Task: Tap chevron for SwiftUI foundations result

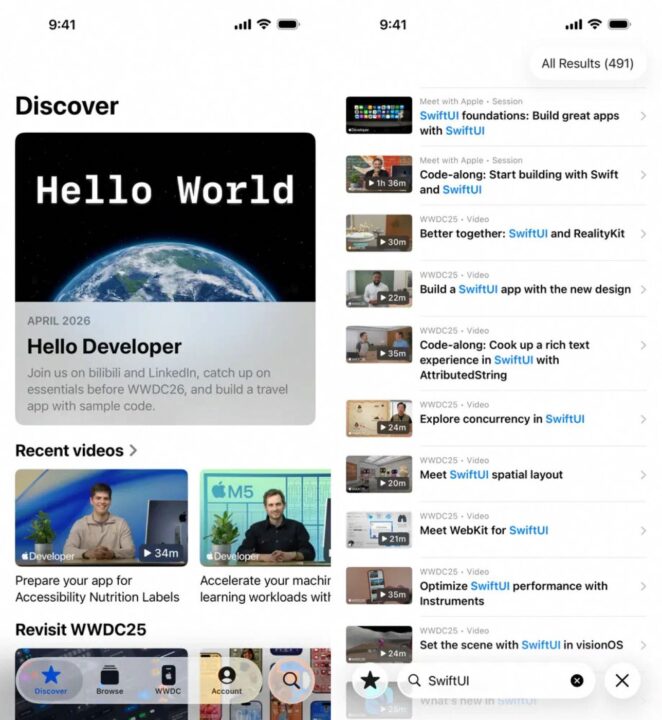Action: [643, 116]
